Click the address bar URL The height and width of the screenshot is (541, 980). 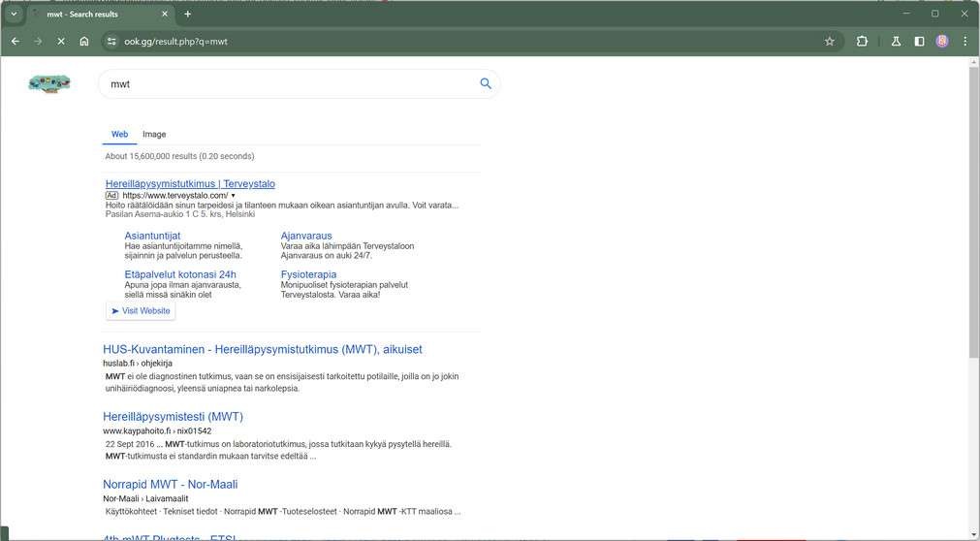(175, 42)
